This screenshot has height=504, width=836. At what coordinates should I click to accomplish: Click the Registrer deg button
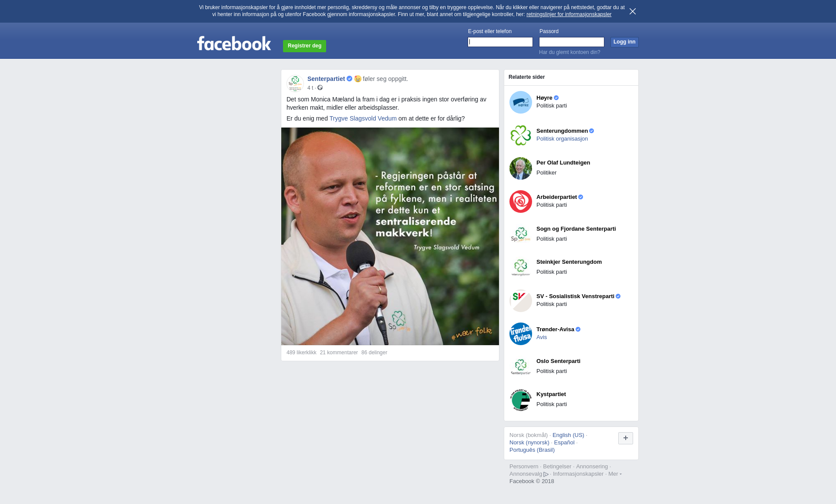(304, 46)
